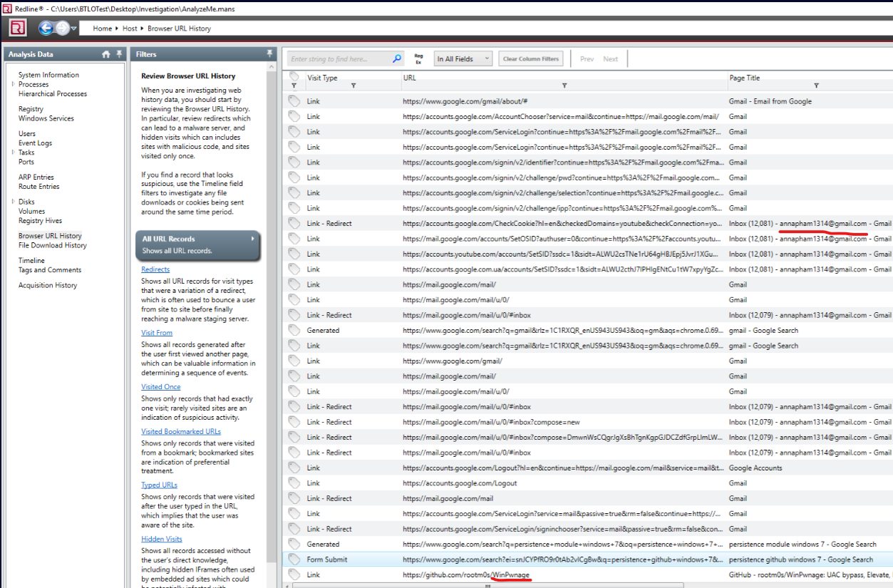This screenshot has width=893, height=588.
Task: Open the Registry item
Action: (31, 109)
